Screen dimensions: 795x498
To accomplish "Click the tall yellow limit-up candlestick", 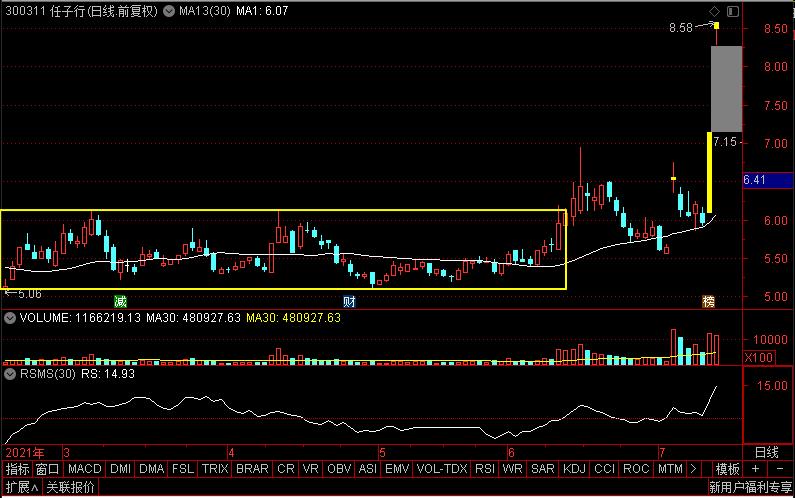I will tap(709, 172).
